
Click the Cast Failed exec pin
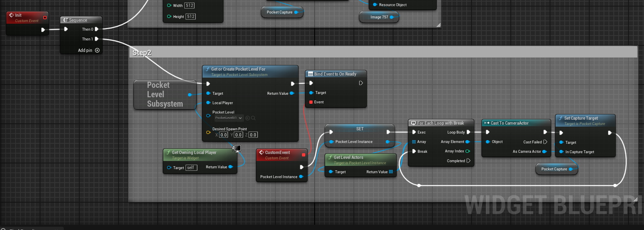click(545, 142)
